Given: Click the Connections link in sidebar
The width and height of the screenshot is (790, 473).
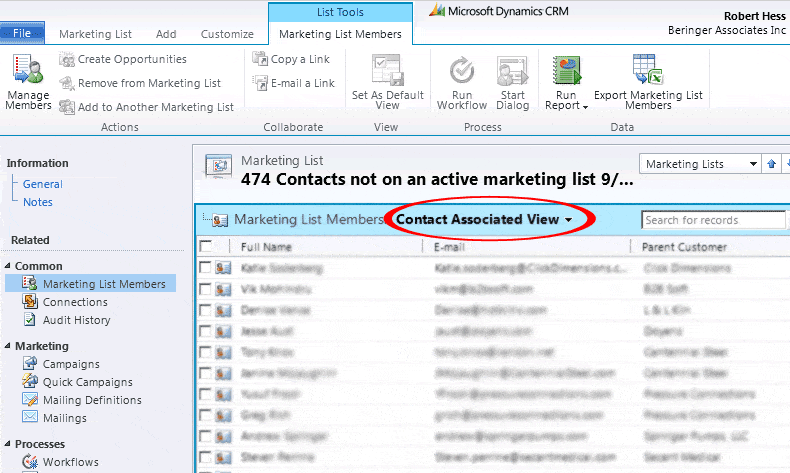Looking at the screenshot, I should (75, 302).
